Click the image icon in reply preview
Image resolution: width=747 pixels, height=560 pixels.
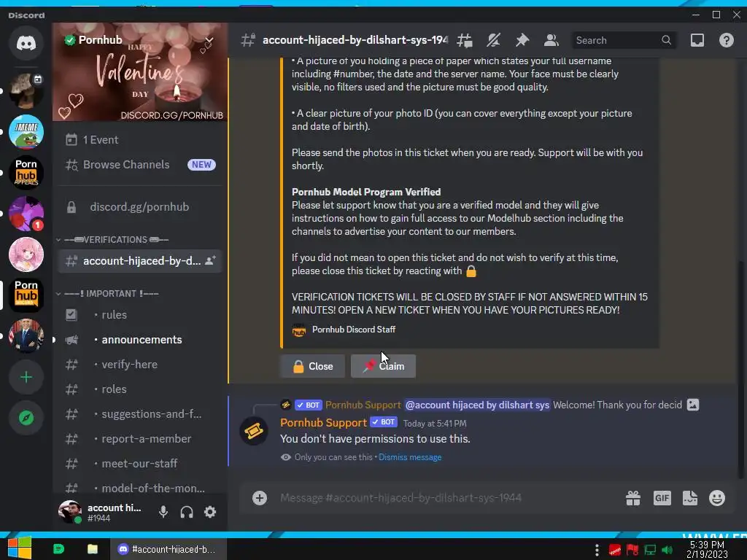(693, 405)
